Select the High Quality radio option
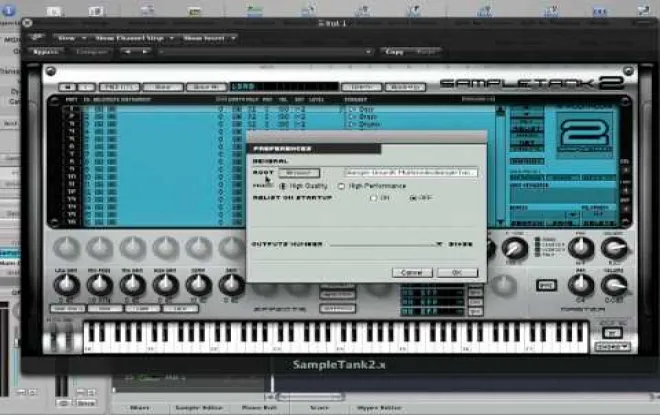Screen dimensions: 660x415 click(283, 186)
